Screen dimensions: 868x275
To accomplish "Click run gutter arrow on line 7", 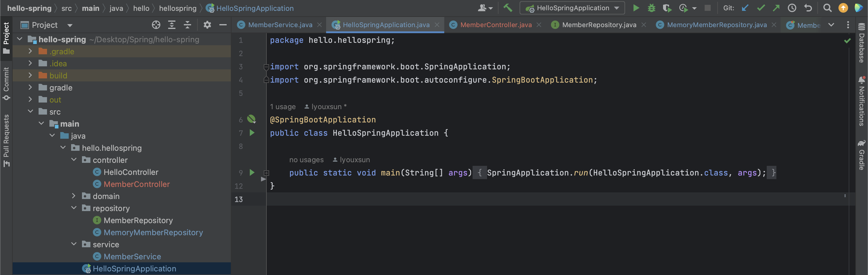I will coord(252,133).
